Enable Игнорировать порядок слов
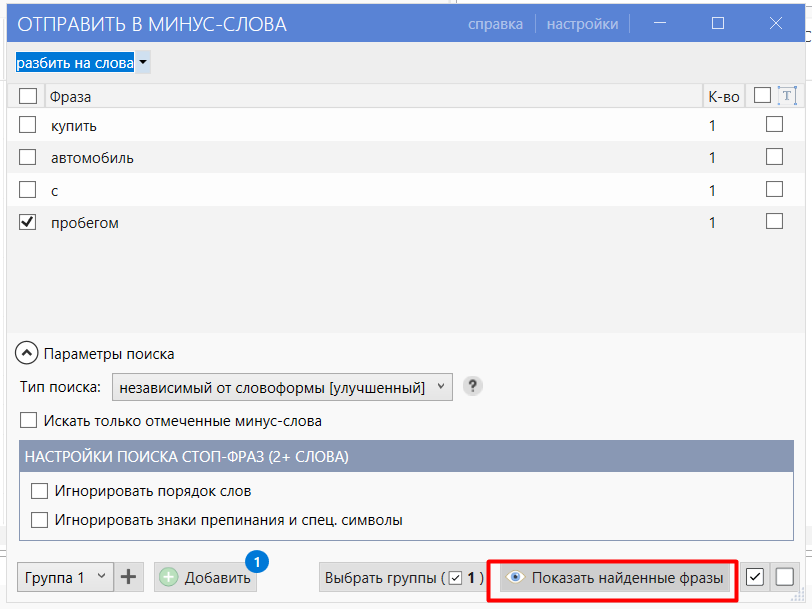This screenshot has width=812, height=609. (x=39, y=490)
